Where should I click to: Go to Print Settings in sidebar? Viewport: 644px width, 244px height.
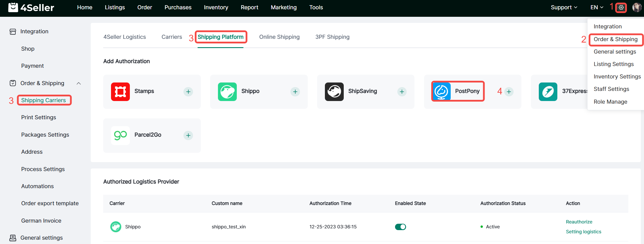[x=39, y=118]
